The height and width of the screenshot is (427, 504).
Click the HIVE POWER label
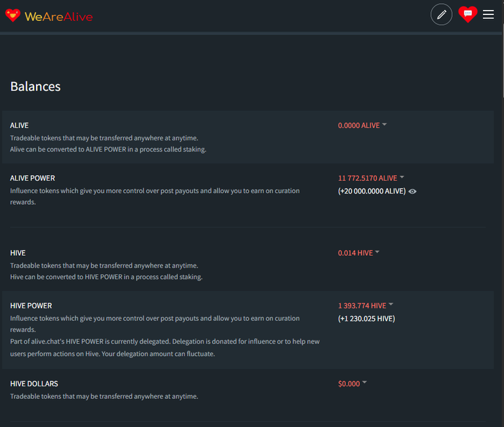pyautogui.click(x=31, y=306)
